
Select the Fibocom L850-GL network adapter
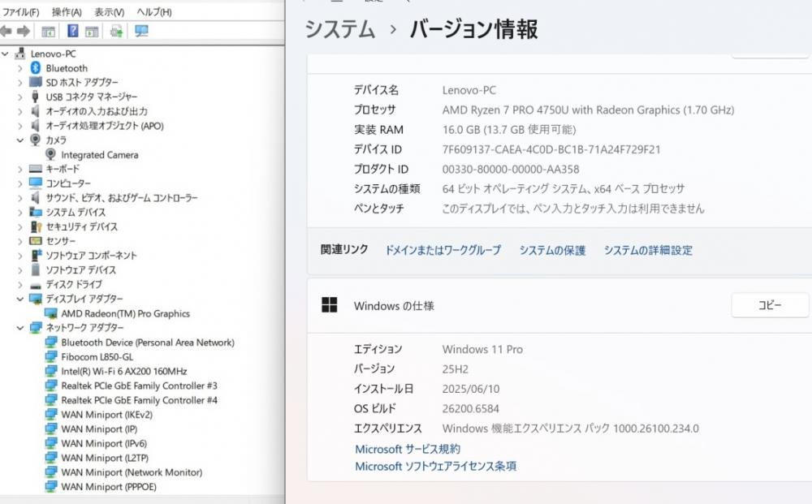(97, 357)
